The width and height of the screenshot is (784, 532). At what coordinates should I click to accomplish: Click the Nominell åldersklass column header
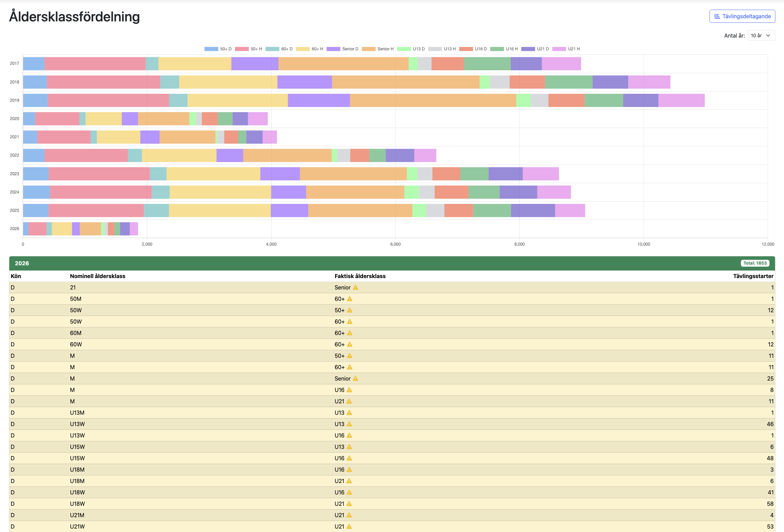point(98,276)
